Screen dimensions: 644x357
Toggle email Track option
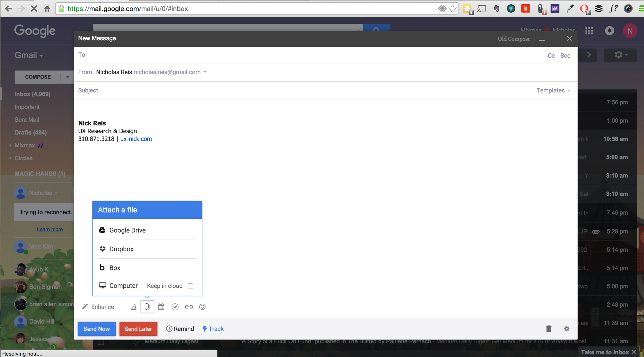(x=213, y=329)
